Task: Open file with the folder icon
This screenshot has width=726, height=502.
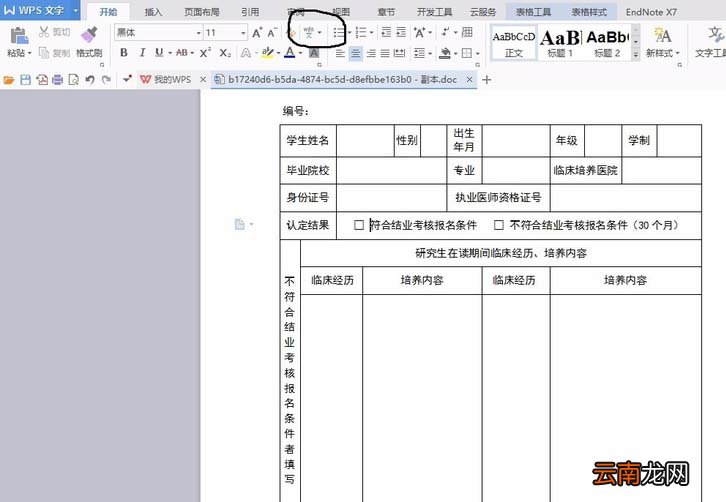Action: pyautogui.click(x=8, y=80)
